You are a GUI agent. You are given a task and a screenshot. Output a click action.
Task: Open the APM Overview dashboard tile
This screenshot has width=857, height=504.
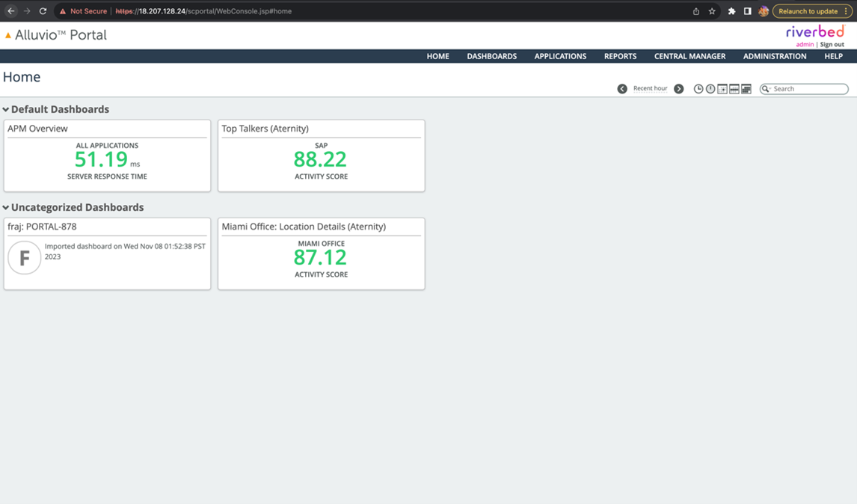coord(107,156)
